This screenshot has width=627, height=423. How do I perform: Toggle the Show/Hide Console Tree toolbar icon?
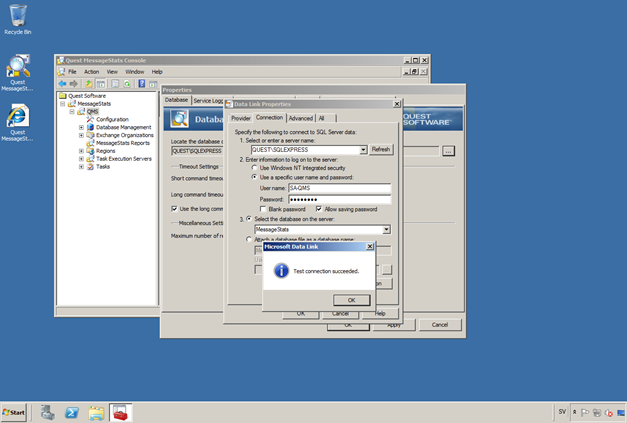(x=101, y=84)
